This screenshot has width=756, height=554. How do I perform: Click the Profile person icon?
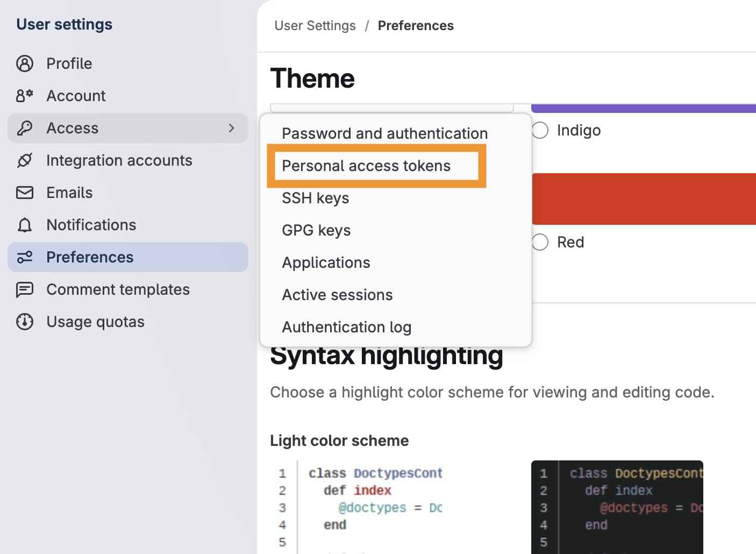(x=25, y=63)
